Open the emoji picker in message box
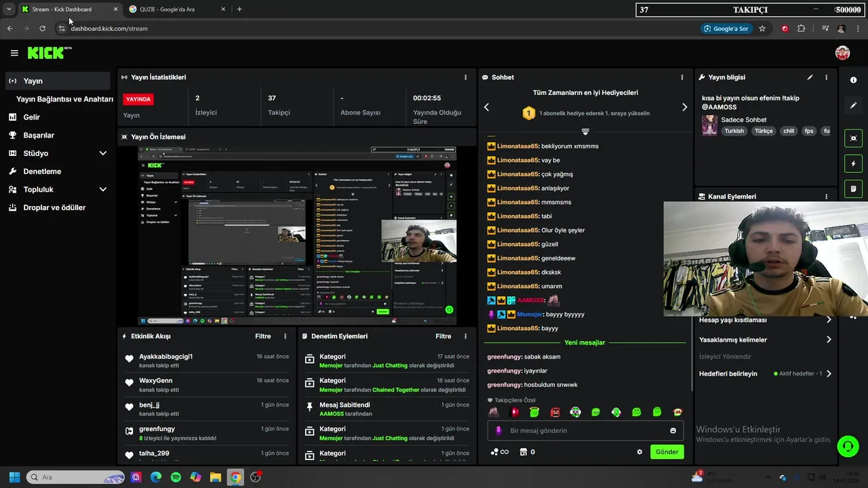The image size is (868, 488). (x=673, y=430)
